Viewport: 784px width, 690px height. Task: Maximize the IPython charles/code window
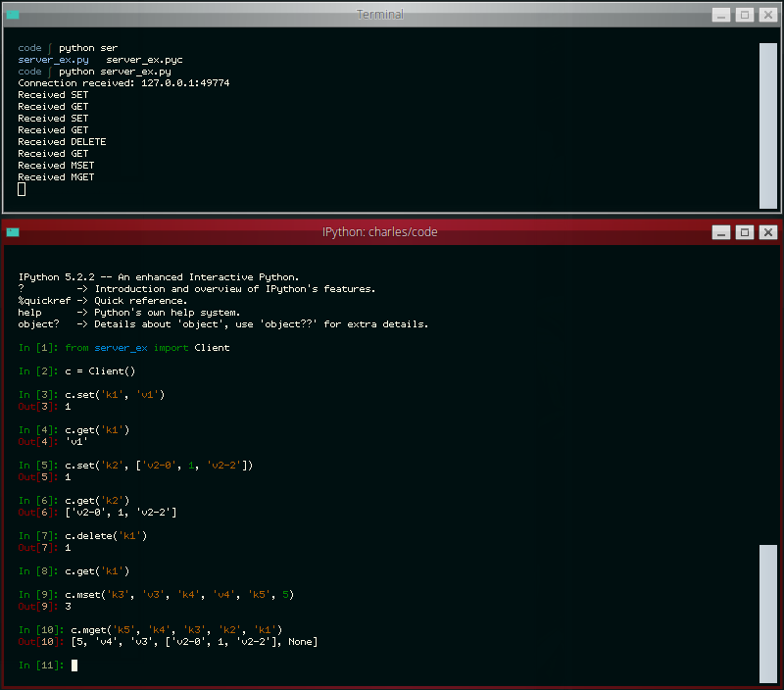744,232
